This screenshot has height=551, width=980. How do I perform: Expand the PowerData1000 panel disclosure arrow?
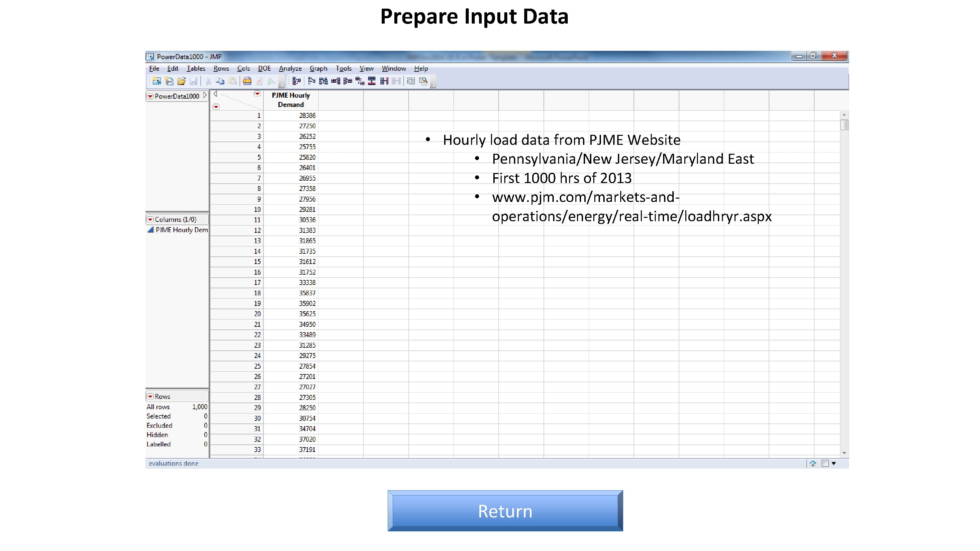pos(205,95)
